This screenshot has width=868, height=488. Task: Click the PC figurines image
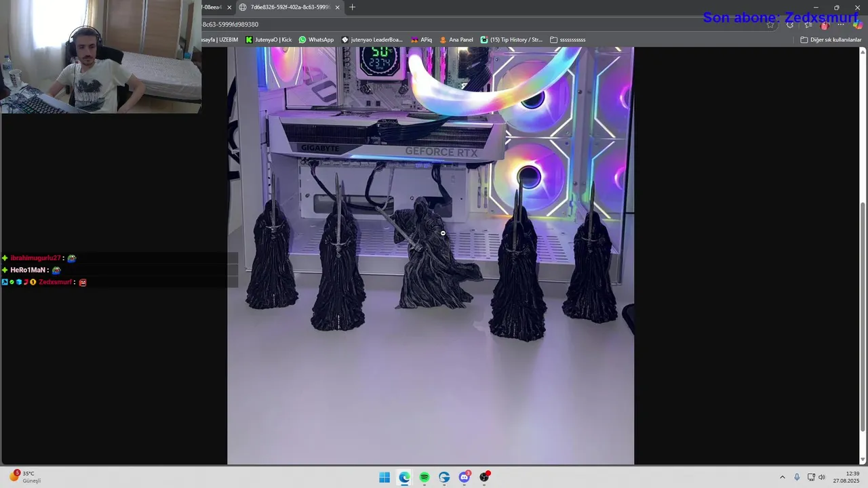pos(431,256)
